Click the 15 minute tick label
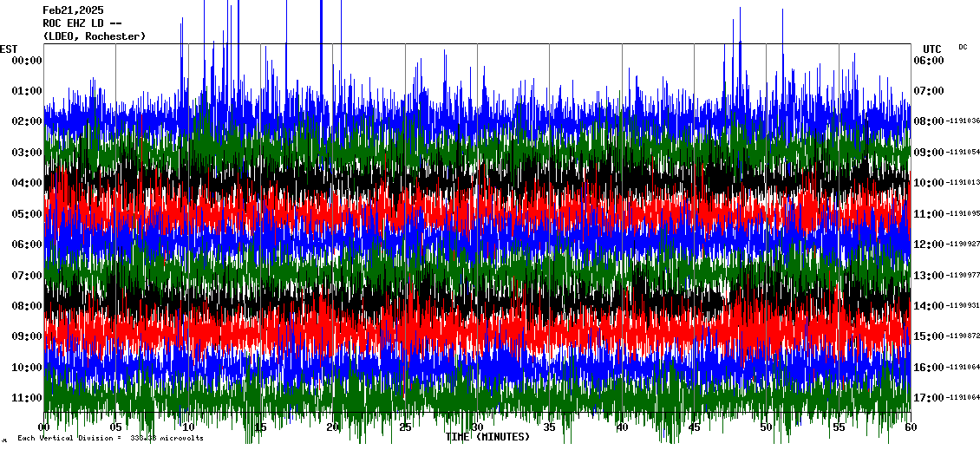Screen dimensions: 980x450 260,427
